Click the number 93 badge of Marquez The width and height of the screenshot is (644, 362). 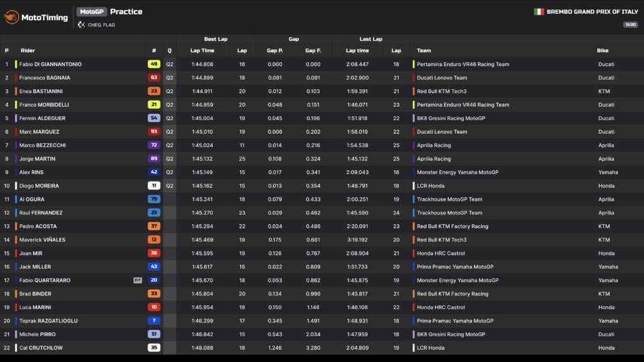[154, 132]
